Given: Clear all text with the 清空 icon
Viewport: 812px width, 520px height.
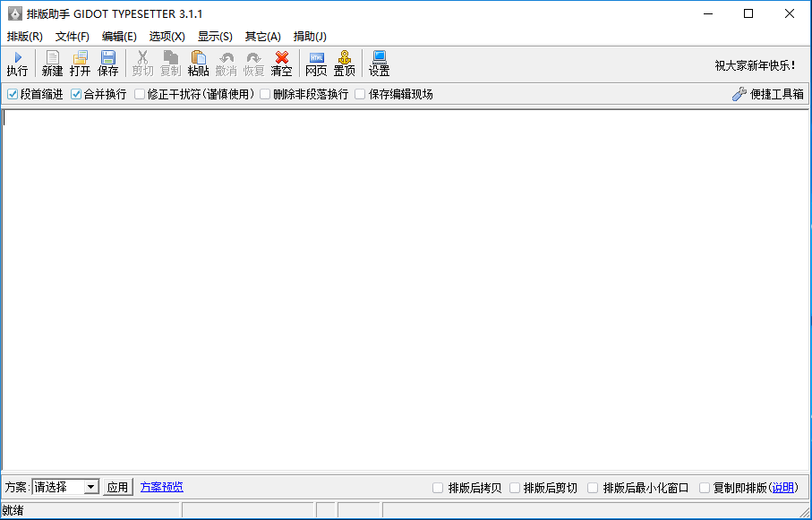Looking at the screenshot, I should [x=280, y=62].
